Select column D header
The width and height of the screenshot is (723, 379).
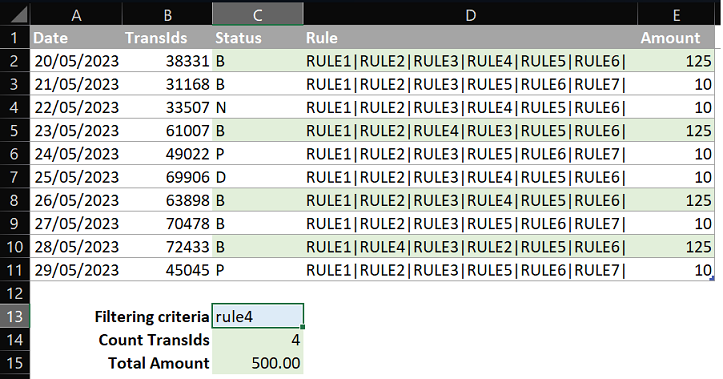(x=470, y=15)
